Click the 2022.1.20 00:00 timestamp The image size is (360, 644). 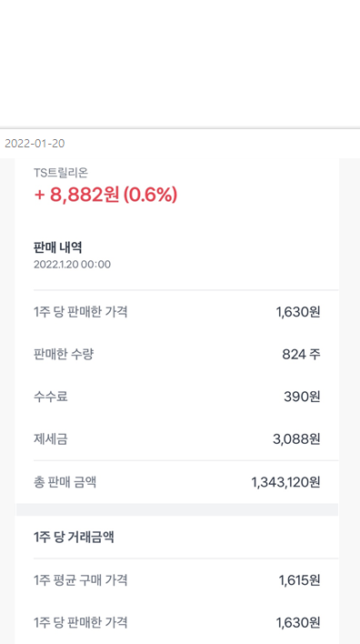[x=72, y=265]
